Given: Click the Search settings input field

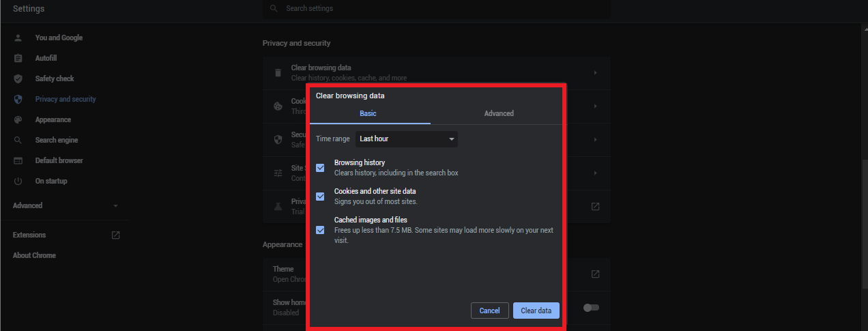Looking at the screenshot, I should tap(437, 9).
